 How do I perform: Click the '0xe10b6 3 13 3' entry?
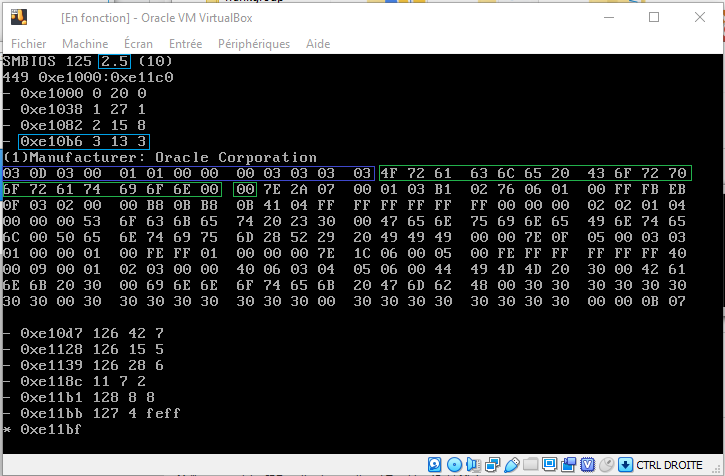coord(84,142)
